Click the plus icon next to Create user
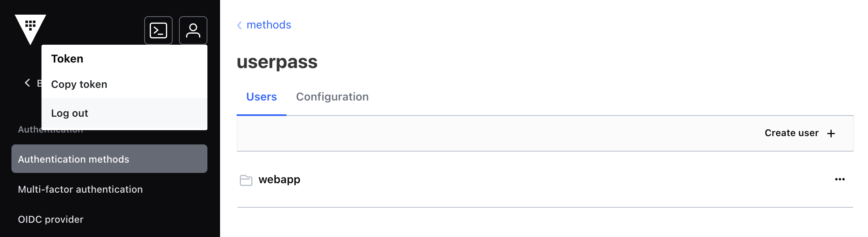Image resolution: width=868 pixels, height=237 pixels. tap(831, 133)
